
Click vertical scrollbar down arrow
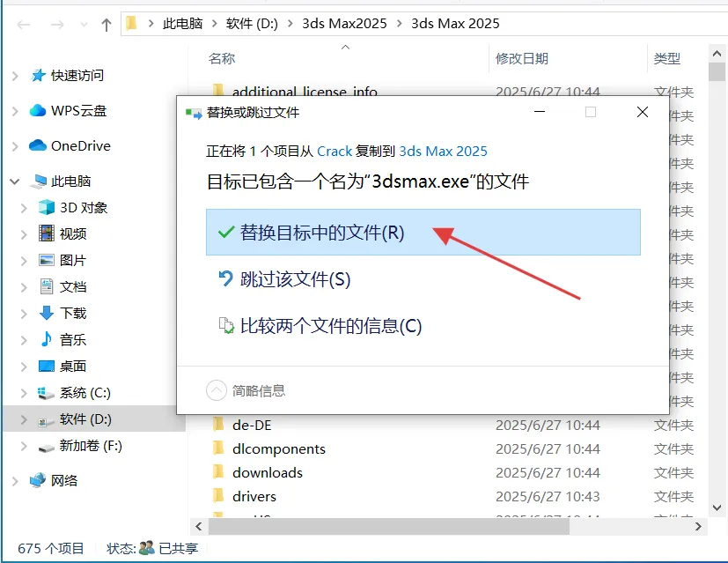pyautogui.click(x=717, y=507)
